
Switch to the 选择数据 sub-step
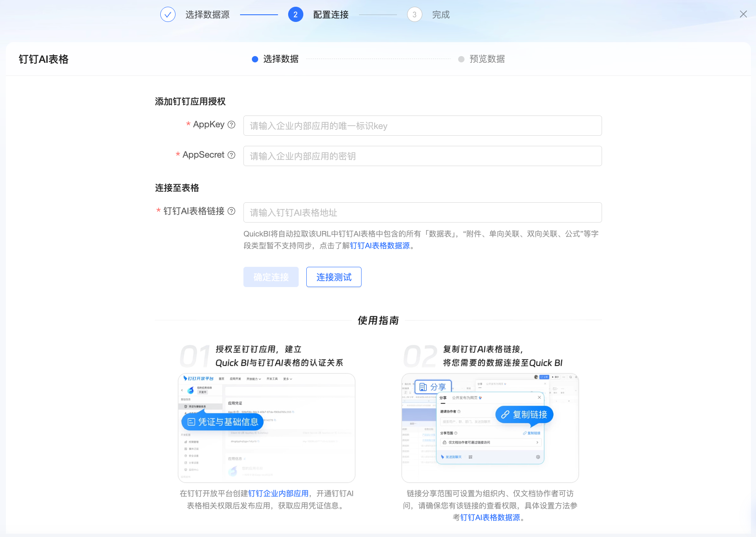pyautogui.click(x=281, y=59)
